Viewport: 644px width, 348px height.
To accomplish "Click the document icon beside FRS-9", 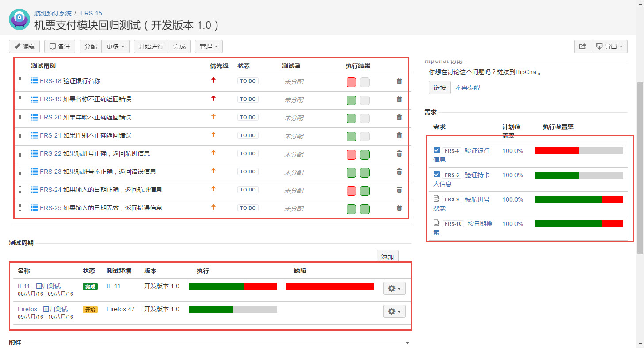I will [x=437, y=199].
